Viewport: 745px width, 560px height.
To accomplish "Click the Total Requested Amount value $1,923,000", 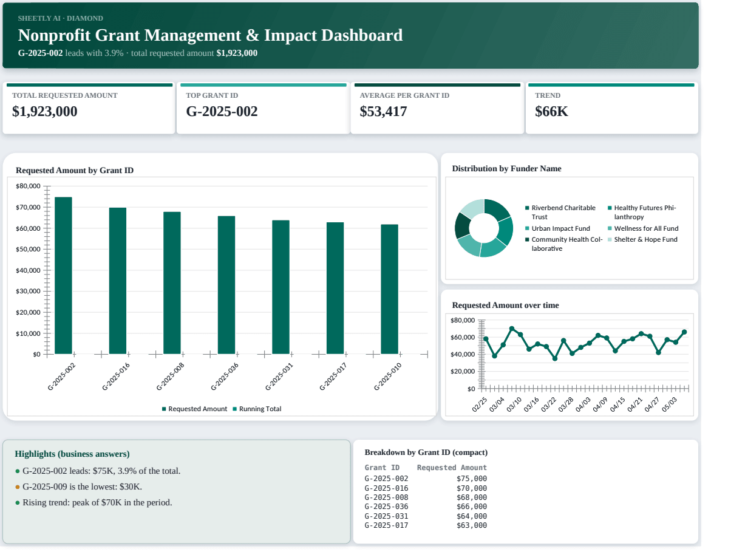I will (x=45, y=112).
